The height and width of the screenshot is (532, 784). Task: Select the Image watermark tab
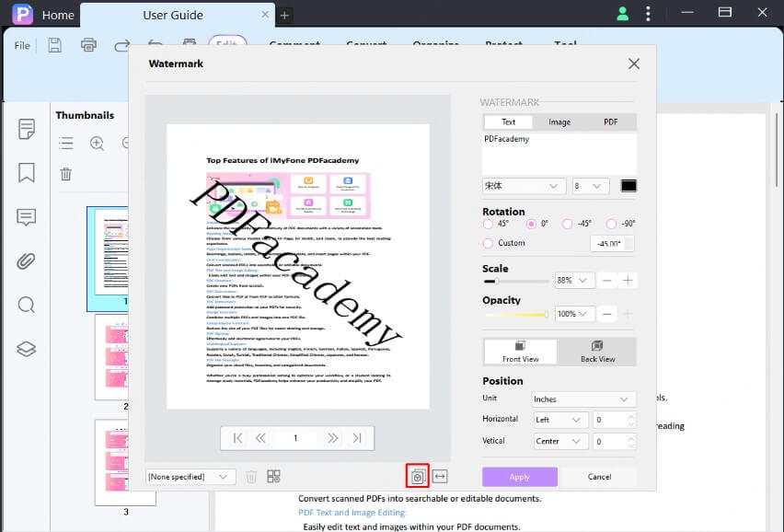559,122
